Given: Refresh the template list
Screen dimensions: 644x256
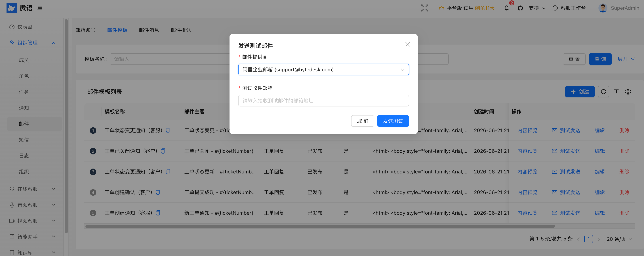Looking at the screenshot, I should 603,92.
